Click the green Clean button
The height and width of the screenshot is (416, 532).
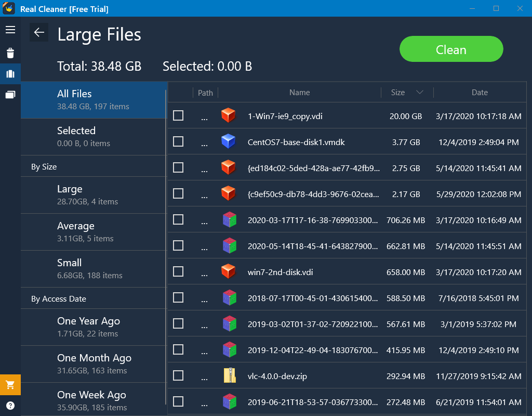[x=451, y=49]
